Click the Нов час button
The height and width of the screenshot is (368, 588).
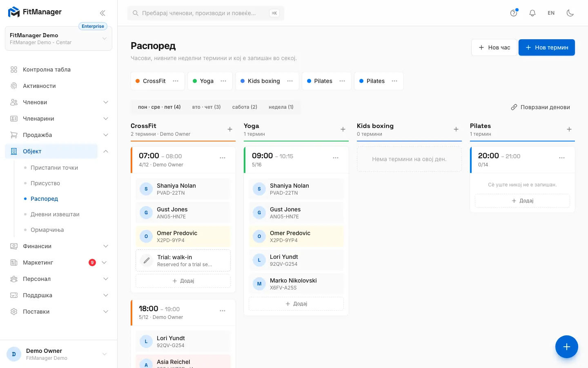pos(494,47)
